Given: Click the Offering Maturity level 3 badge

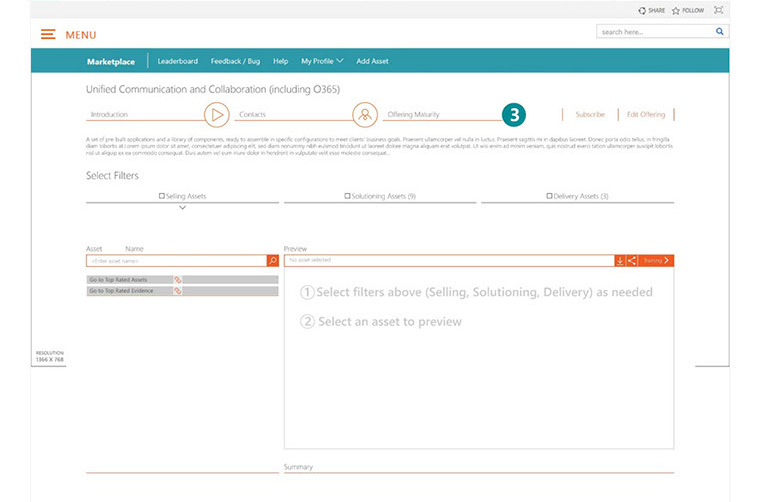Looking at the screenshot, I should tap(513, 114).
